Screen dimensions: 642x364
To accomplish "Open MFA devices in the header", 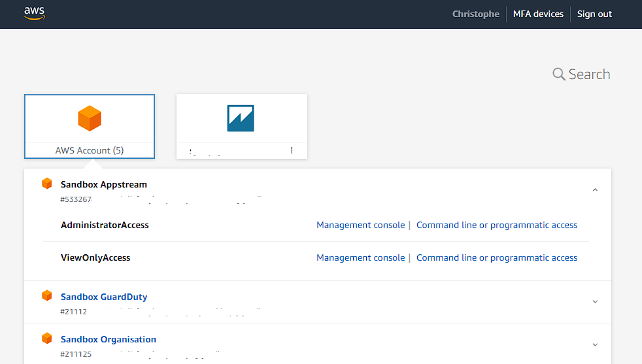I will pyautogui.click(x=538, y=14).
